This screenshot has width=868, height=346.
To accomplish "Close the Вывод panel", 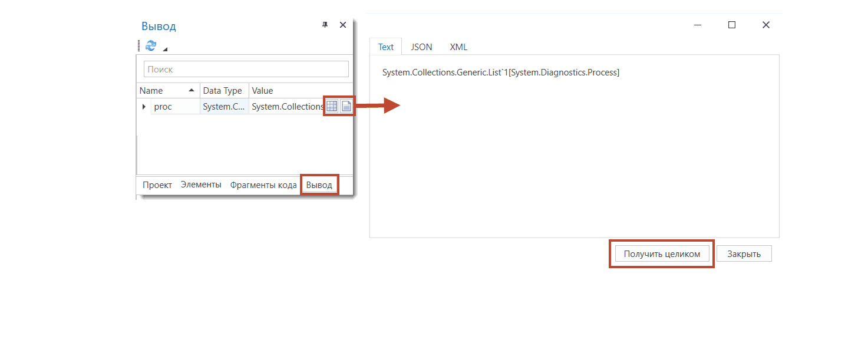I will tap(343, 25).
